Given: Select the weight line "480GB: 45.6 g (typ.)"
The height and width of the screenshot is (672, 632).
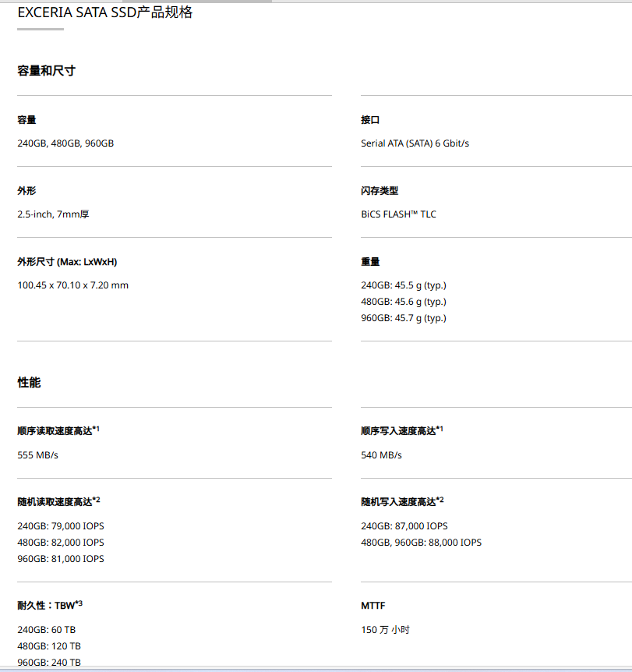Looking at the screenshot, I should [x=404, y=302].
